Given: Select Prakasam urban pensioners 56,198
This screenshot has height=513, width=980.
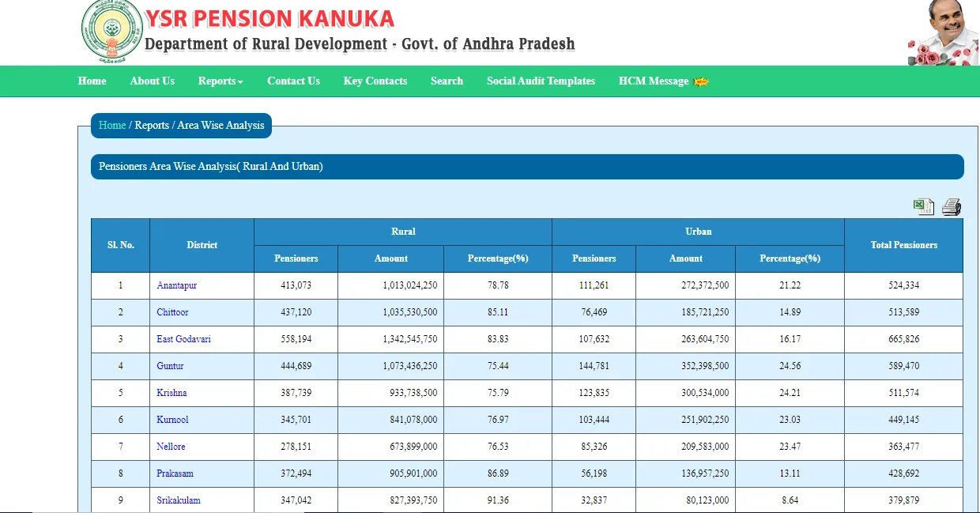Looking at the screenshot, I should coord(594,473).
